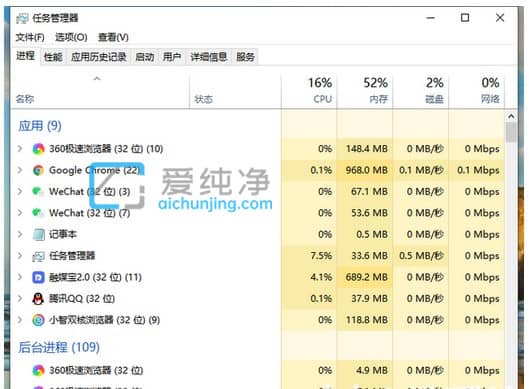
Task: Click the vertical scrollbar thumb
Action: click(511, 132)
